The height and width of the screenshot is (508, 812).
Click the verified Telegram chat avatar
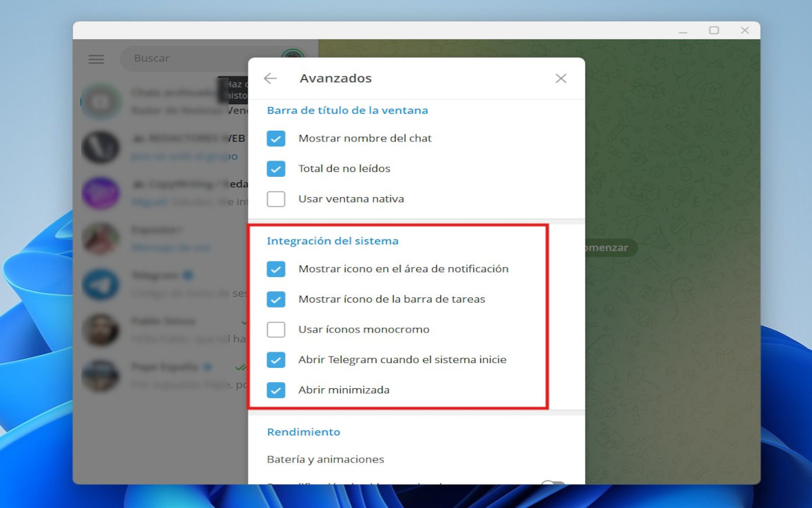tap(100, 284)
